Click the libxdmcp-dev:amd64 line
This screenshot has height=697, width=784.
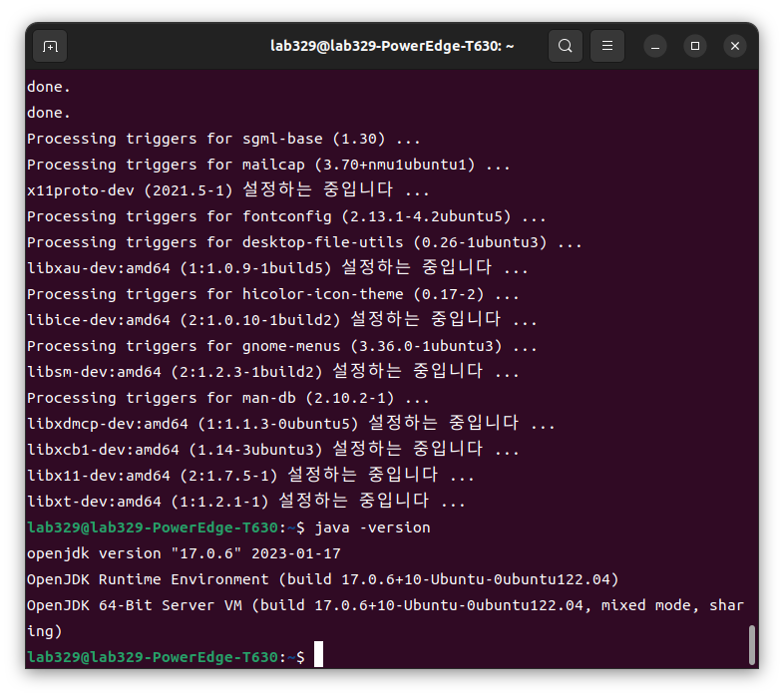291,424
